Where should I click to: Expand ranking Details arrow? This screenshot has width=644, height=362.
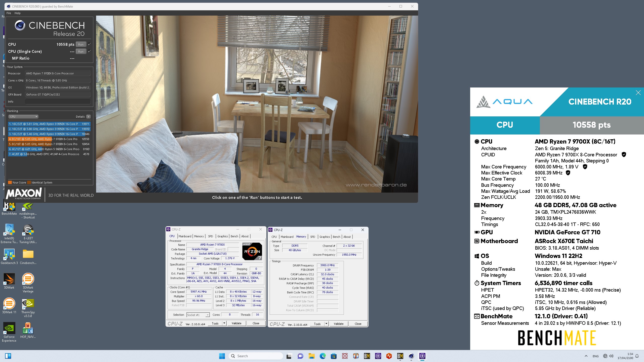tap(89, 117)
